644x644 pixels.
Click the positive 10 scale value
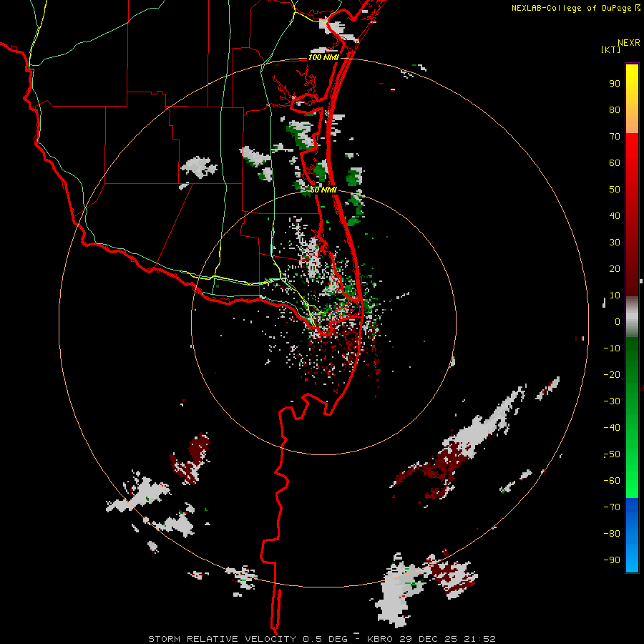tap(615, 296)
